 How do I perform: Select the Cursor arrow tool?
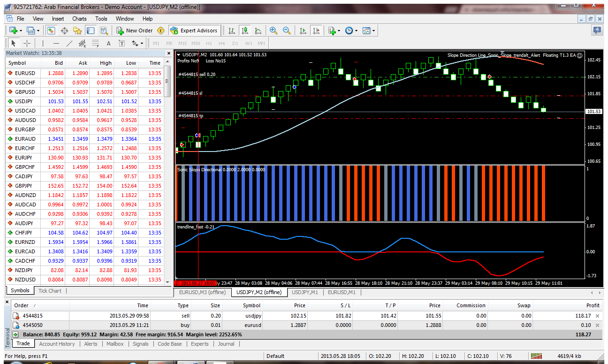click(14, 43)
